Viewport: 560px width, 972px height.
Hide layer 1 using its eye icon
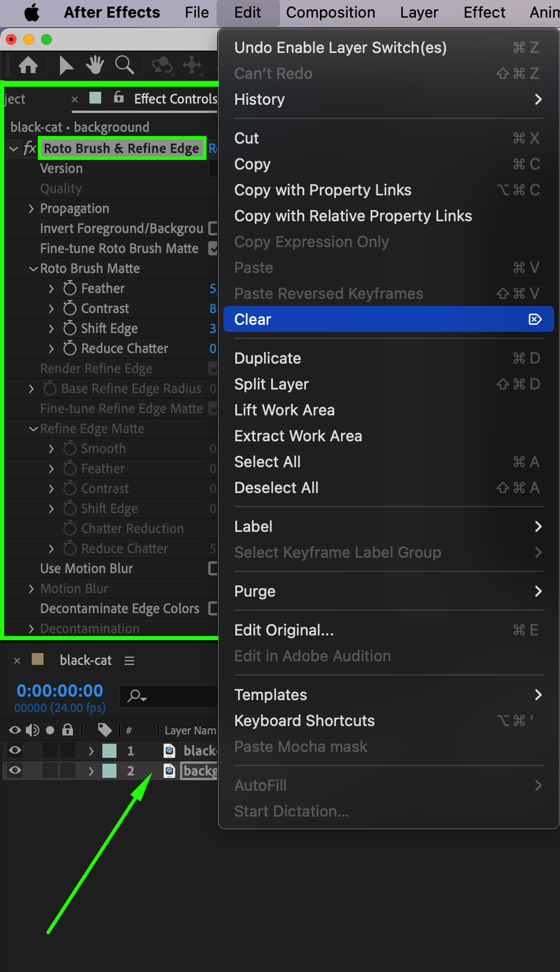pos(15,750)
